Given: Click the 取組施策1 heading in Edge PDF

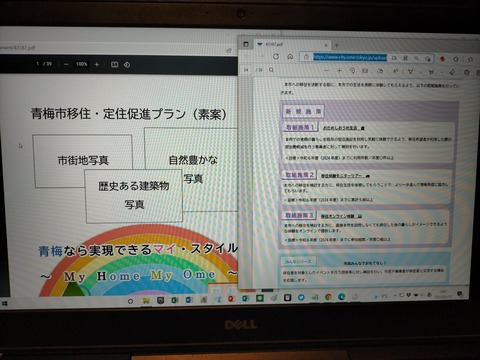Looking at the screenshot, I should (x=300, y=127).
